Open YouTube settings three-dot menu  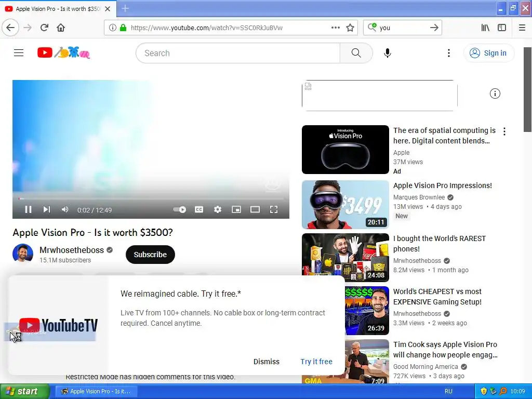(449, 53)
